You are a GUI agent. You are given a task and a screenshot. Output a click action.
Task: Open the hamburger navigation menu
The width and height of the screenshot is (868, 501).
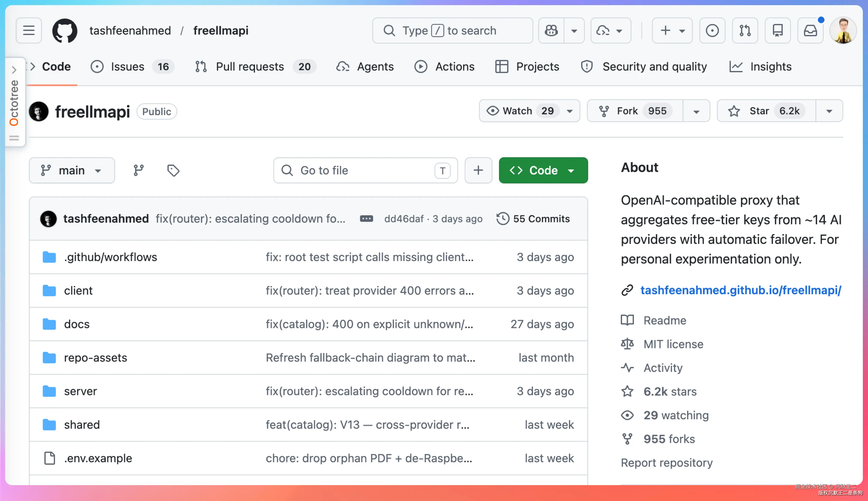[29, 31]
